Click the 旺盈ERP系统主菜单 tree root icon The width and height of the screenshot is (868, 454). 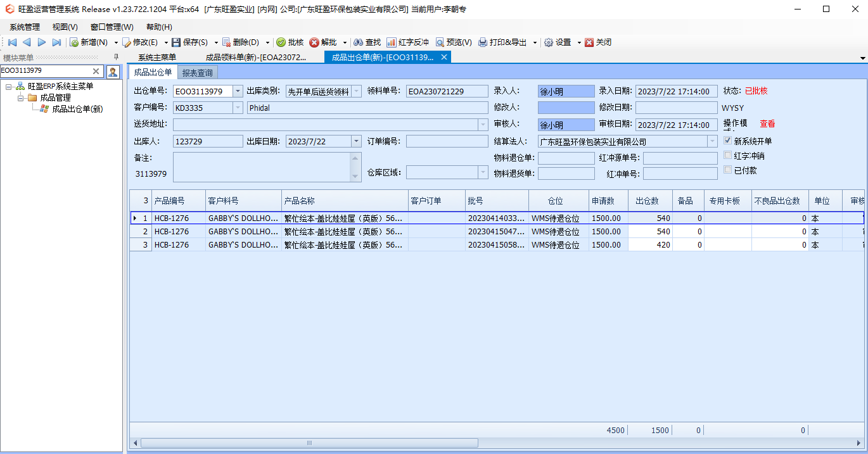pyautogui.click(x=20, y=86)
